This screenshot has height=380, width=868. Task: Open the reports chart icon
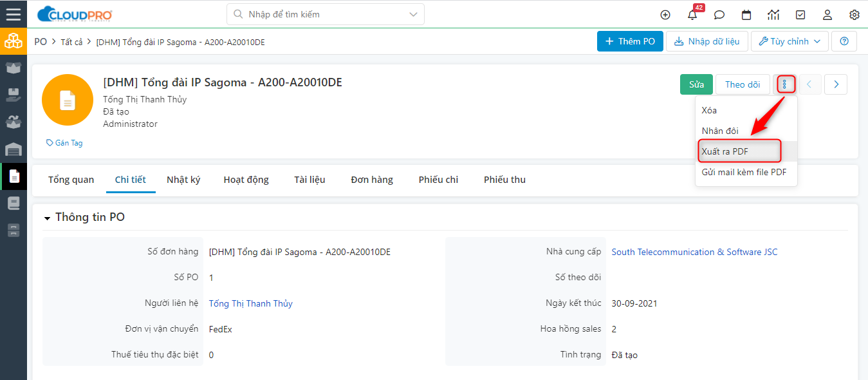[x=773, y=15]
